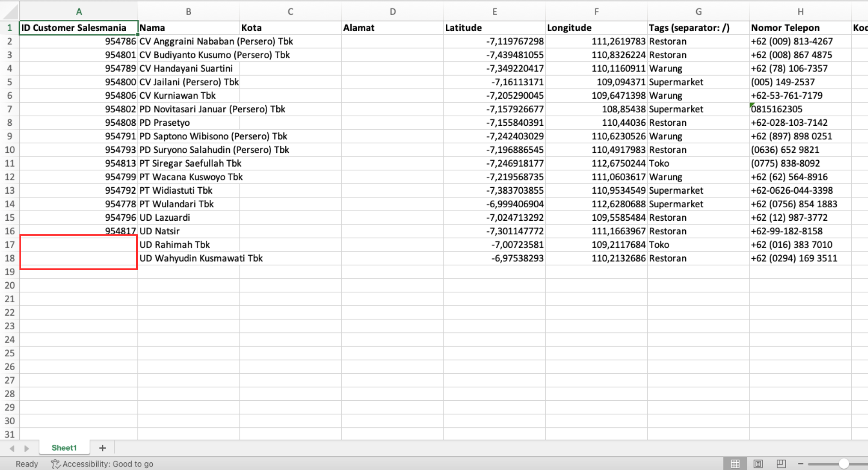Select 'CV Kurniawan Tbk' cell
The image size is (868, 470).
189,95
